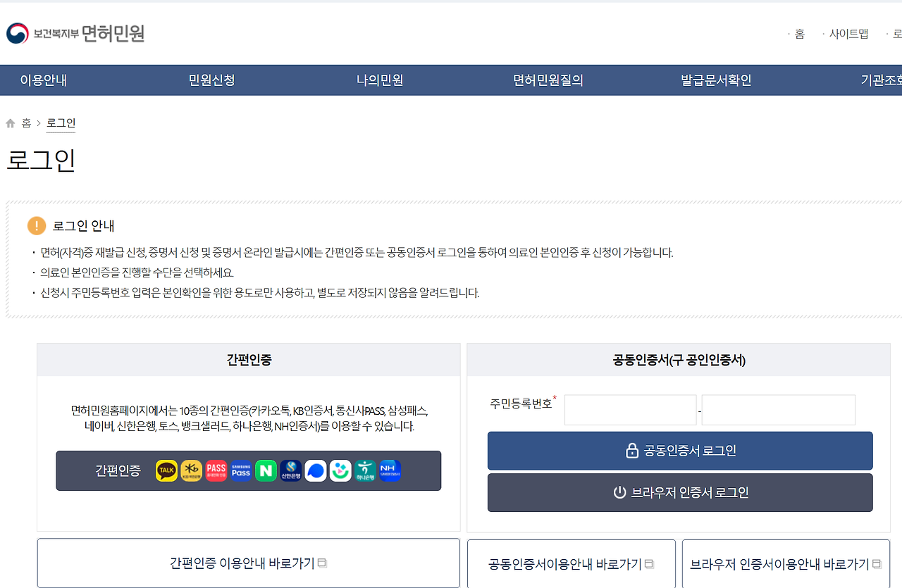Click the 로그인 안내 notice title

[x=83, y=226]
